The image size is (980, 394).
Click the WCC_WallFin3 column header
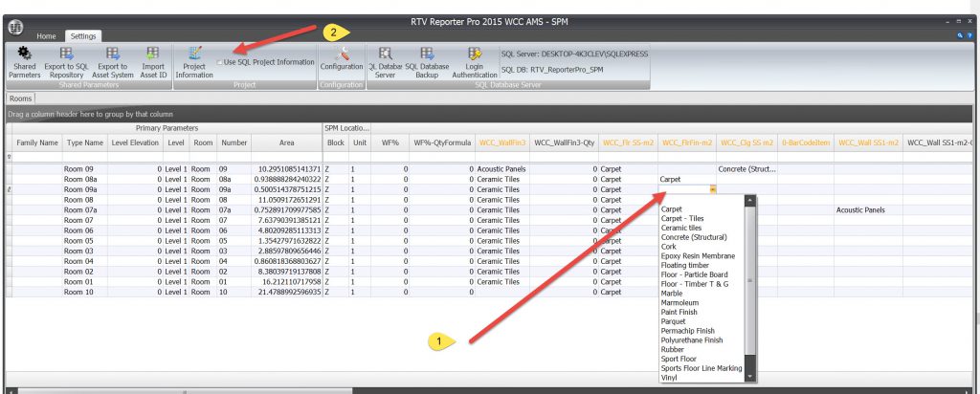click(x=502, y=142)
